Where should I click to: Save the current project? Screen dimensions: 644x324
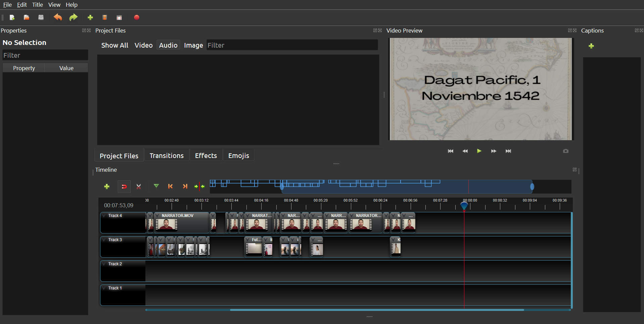pos(41,17)
